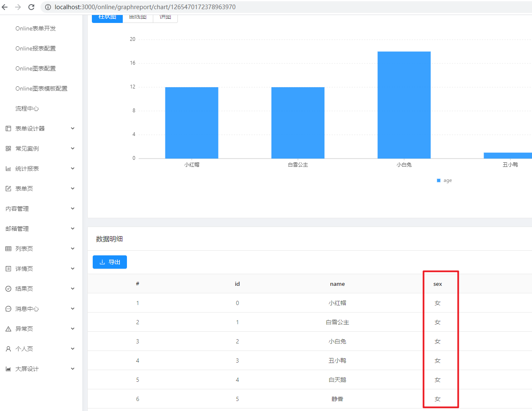Open Online报表配置 menu item
The image size is (532, 411).
click(x=35, y=48)
